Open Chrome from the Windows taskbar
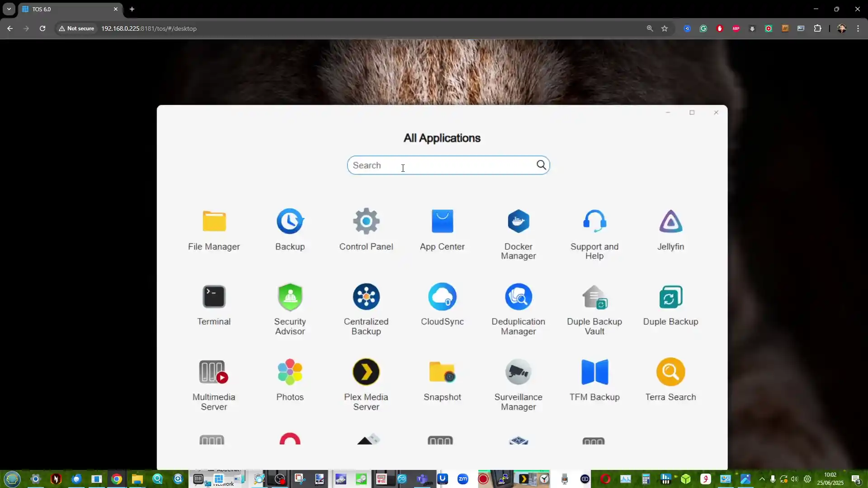 [117, 479]
